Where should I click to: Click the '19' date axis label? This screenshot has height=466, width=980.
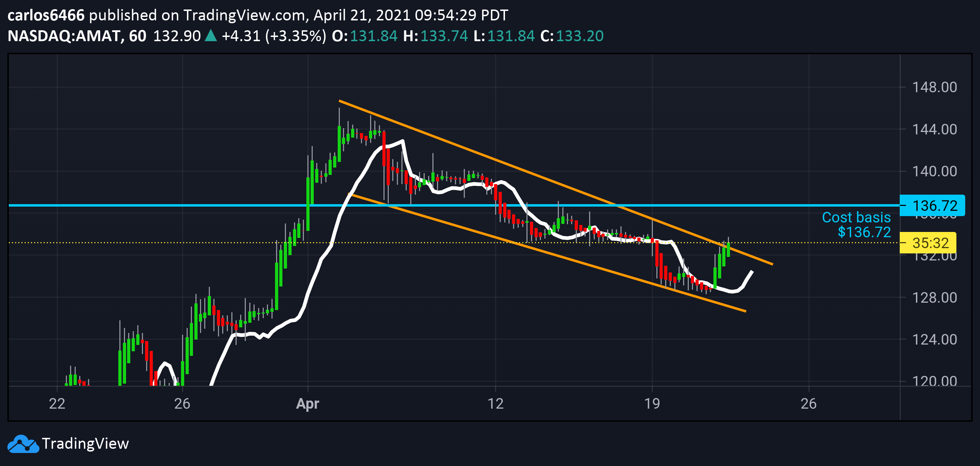click(x=652, y=404)
